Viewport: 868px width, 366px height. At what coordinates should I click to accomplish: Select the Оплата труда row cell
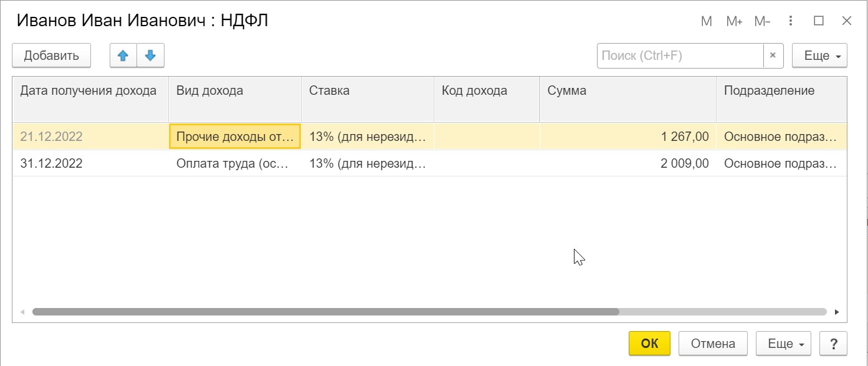point(232,164)
